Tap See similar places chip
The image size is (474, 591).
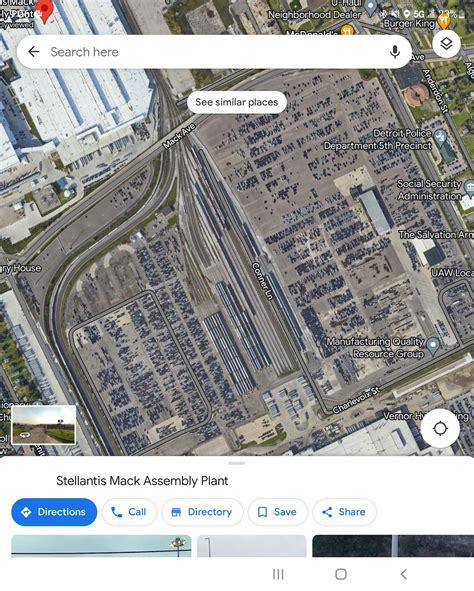[237, 102]
